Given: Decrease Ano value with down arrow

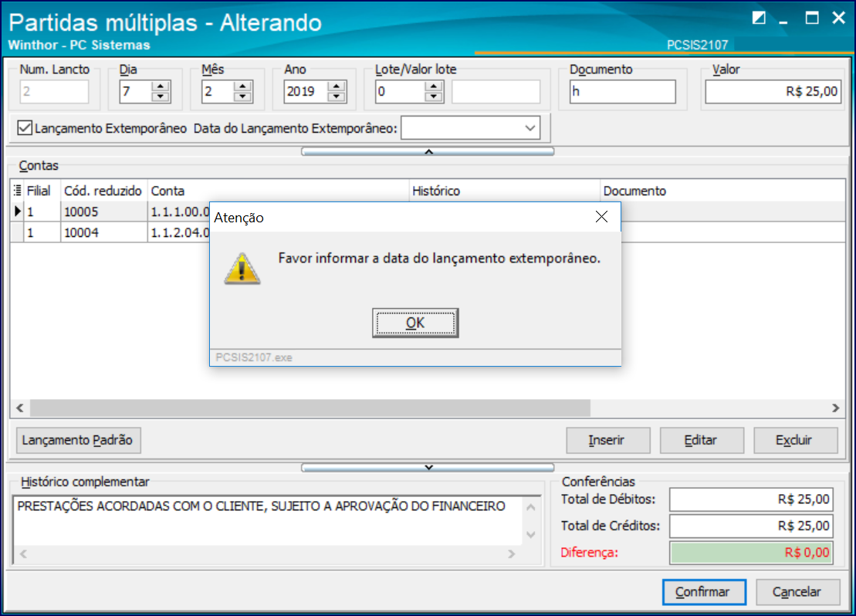Looking at the screenshot, I should [337, 96].
